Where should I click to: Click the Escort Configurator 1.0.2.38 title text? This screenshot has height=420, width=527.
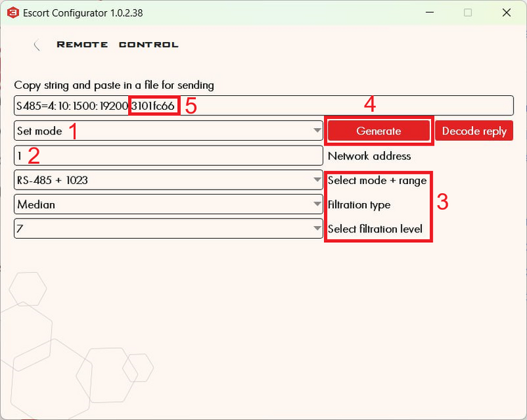point(83,13)
